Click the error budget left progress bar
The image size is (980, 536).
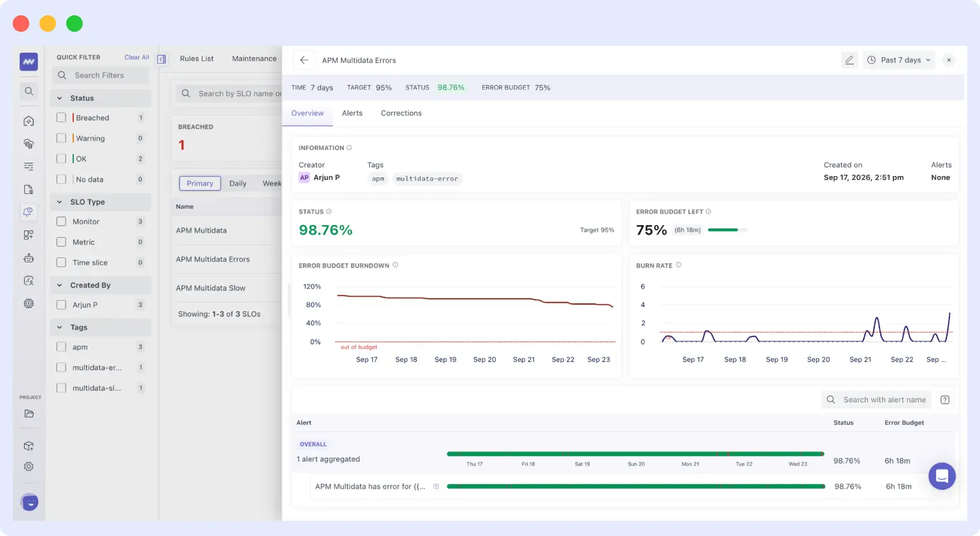[727, 230]
